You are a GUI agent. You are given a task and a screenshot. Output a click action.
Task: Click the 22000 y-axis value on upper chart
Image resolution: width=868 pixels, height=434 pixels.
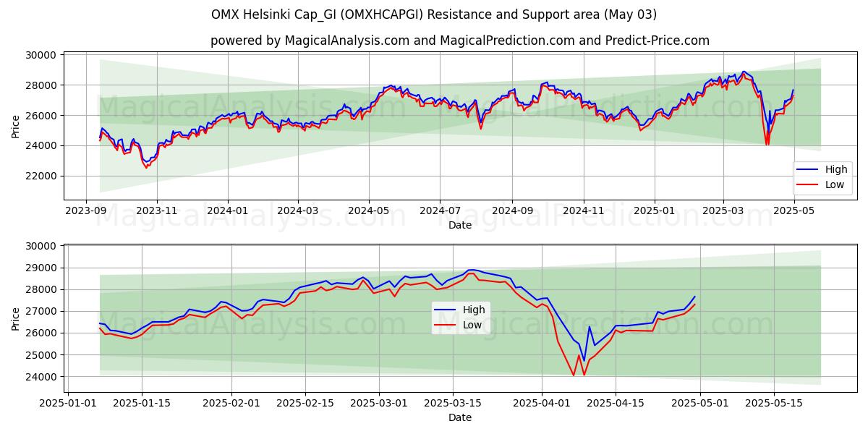coord(42,176)
